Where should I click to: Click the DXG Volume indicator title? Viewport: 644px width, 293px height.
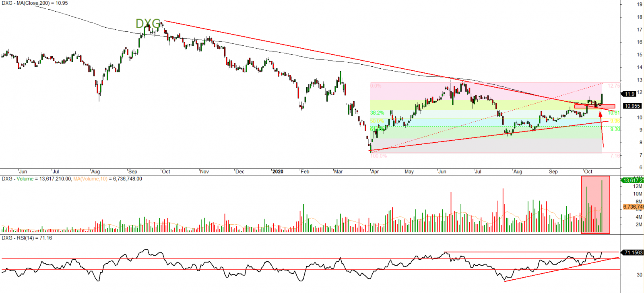36,179
